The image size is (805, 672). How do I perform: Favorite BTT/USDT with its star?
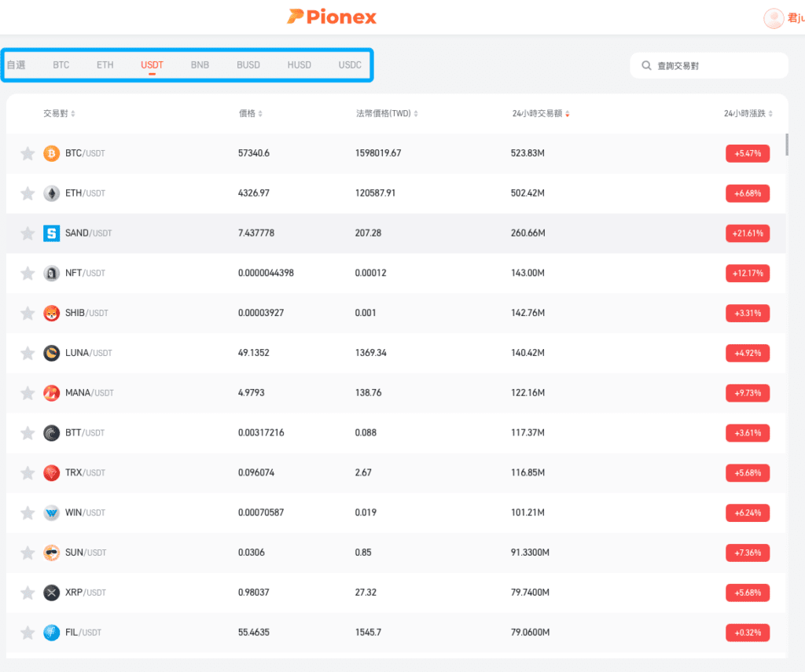click(x=28, y=433)
